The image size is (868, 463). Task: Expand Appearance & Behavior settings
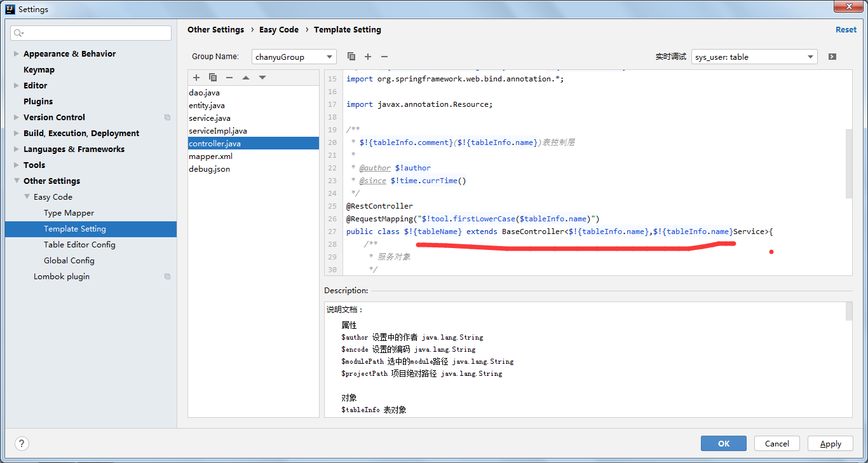click(x=17, y=53)
